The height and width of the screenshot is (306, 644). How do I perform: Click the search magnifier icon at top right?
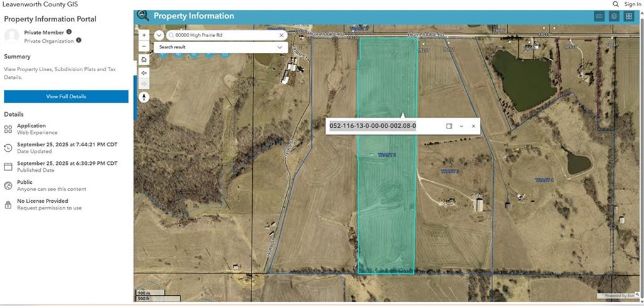(616, 4)
